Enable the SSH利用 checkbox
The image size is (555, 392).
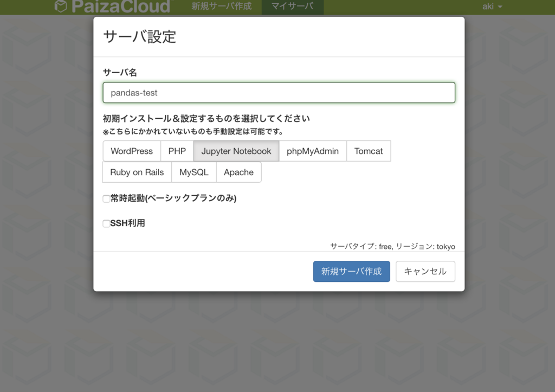pyautogui.click(x=106, y=222)
